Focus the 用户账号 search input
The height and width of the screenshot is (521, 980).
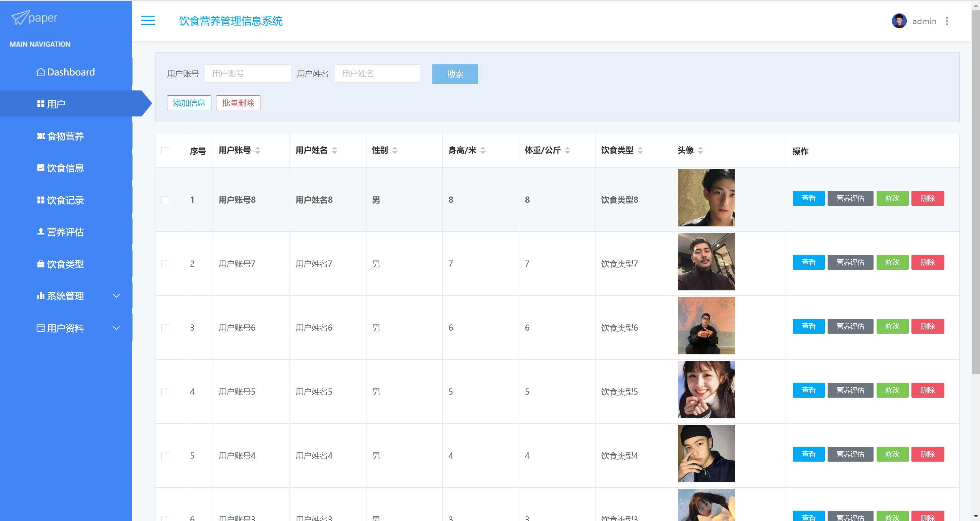pyautogui.click(x=248, y=74)
